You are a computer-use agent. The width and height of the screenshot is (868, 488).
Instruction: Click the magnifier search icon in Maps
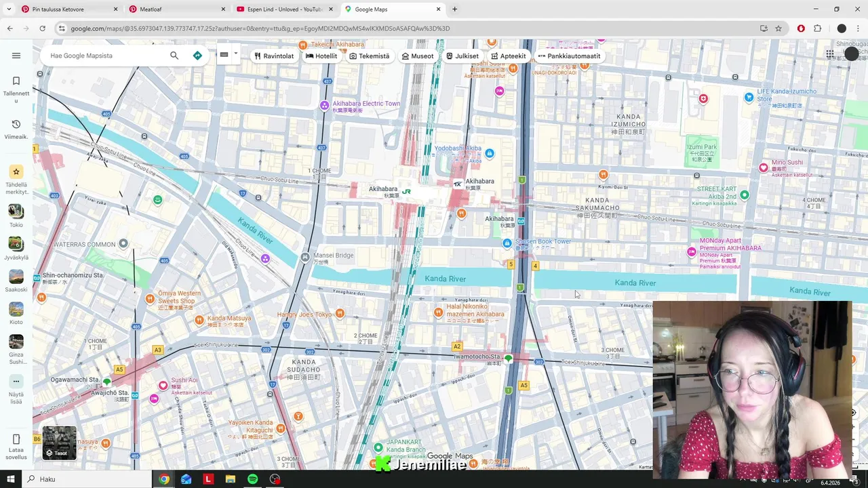(174, 56)
